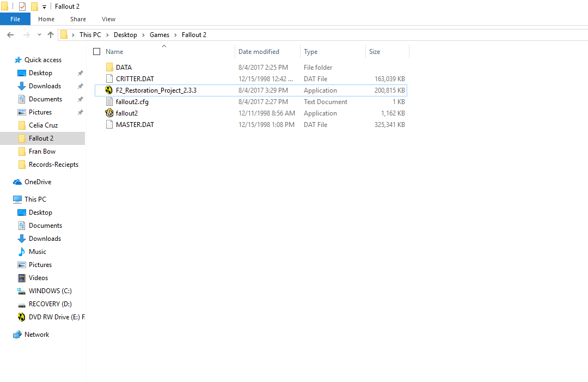The image size is (588, 382).
Task: Click the WINDOWS (C:) drive icon
Action: [22, 291]
